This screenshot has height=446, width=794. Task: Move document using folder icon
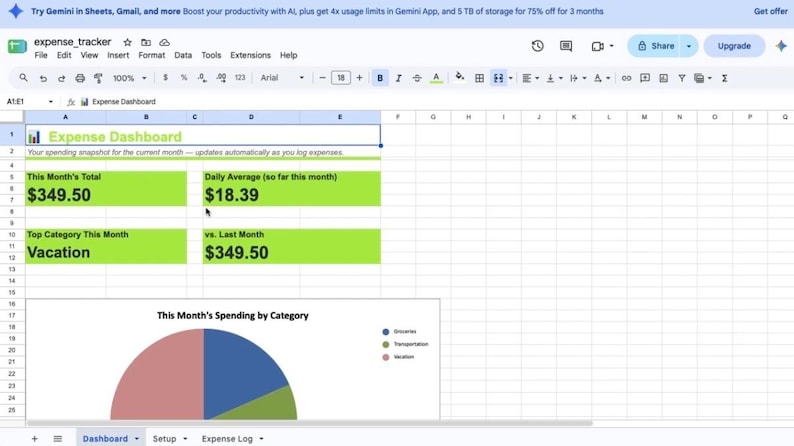(146, 43)
